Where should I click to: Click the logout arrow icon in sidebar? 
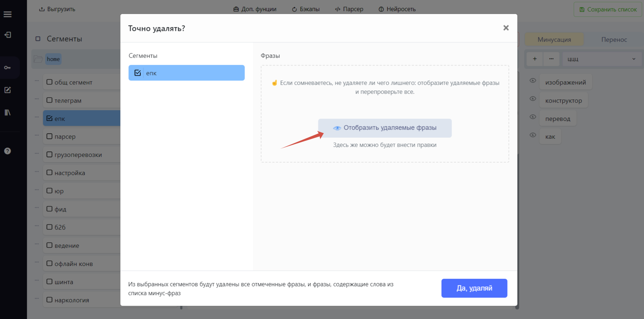[x=7, y=35]
